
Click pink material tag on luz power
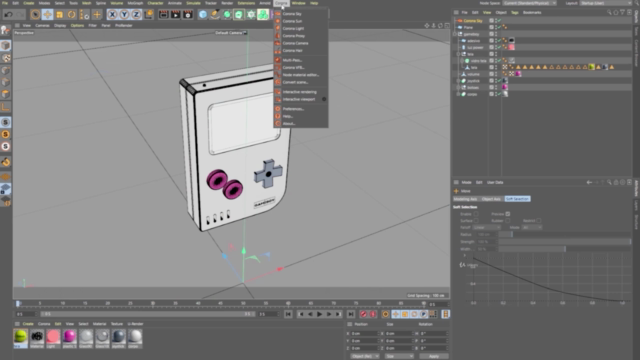[511, 47]
